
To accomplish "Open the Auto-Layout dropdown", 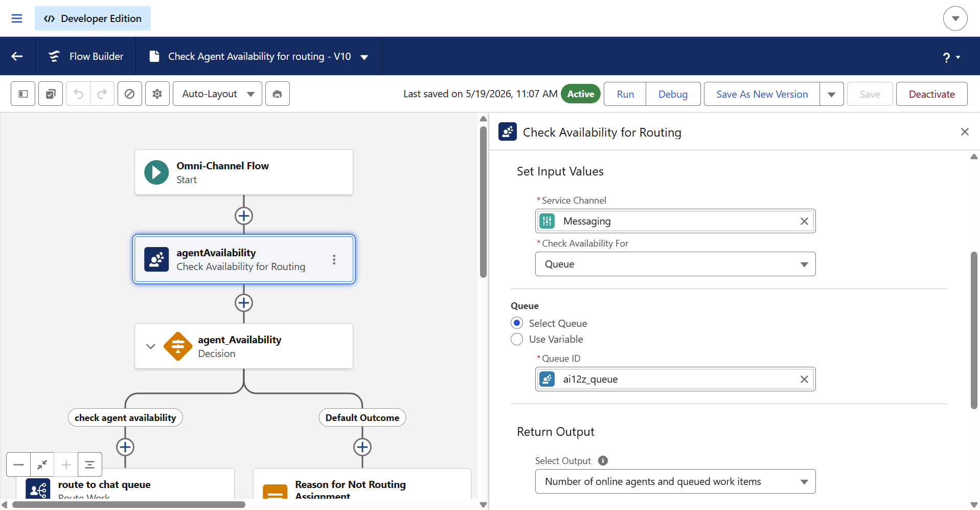I will (217, 94).
